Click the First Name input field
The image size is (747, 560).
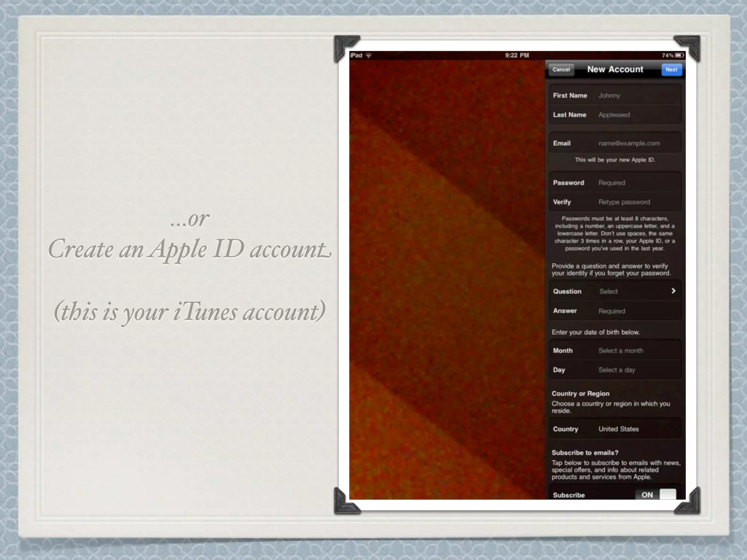[x=615, y=95]
